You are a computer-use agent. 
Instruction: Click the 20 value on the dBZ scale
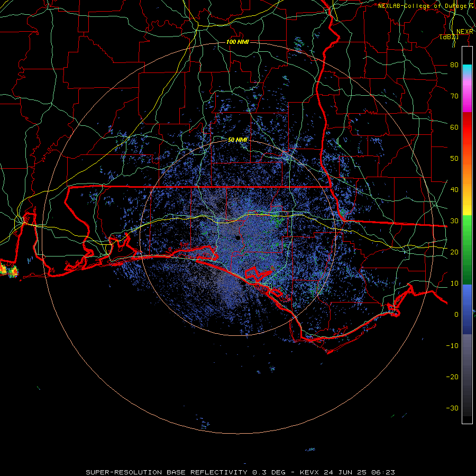(454, 252)
